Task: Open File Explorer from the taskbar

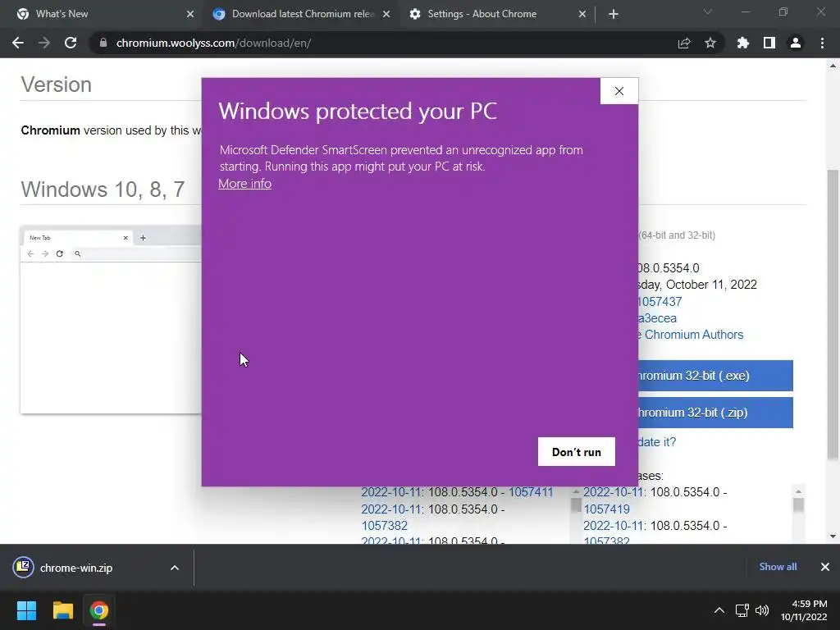Action: click(62, 610)
